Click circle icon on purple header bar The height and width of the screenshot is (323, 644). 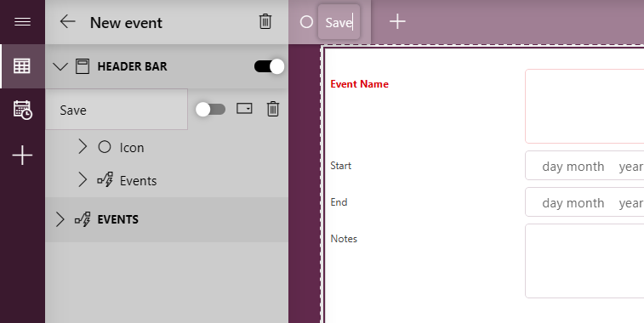tap(306, 22)
